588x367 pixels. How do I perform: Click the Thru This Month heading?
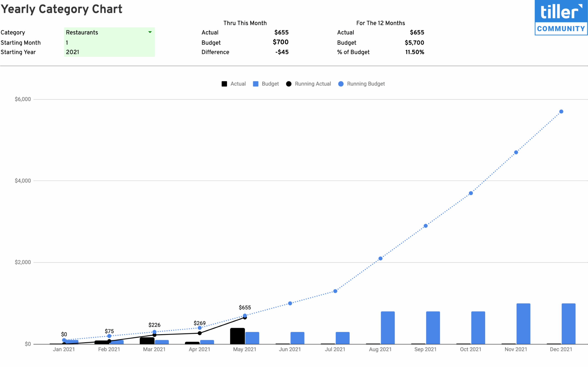click(x=245, y=23)
